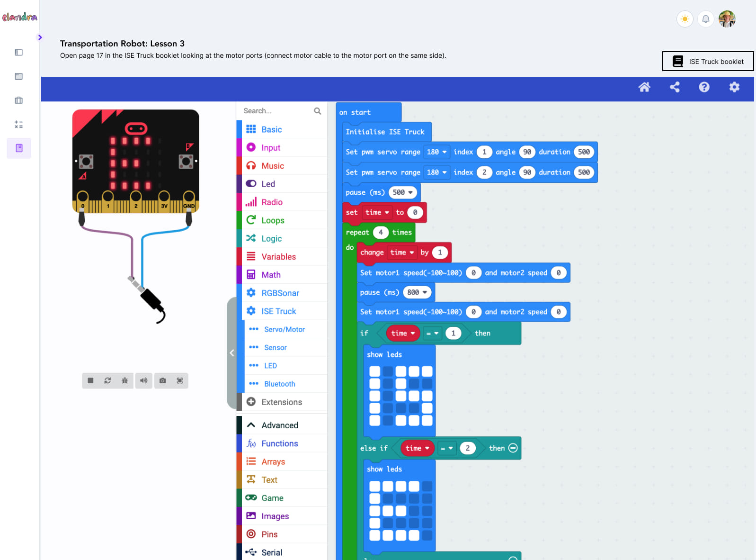Collapse the ISE Truck category
Image resolution: width=756 pixels, height=560 pixels.
282,311
